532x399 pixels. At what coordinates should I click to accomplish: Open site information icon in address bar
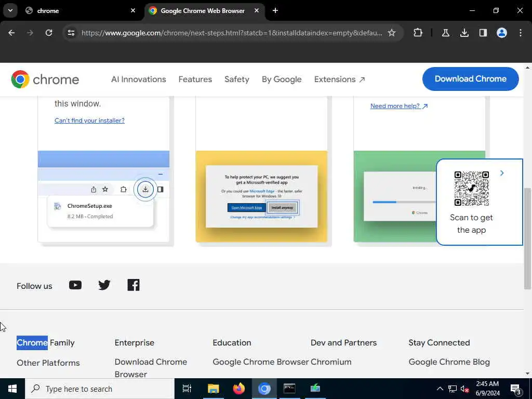point(71,33)
